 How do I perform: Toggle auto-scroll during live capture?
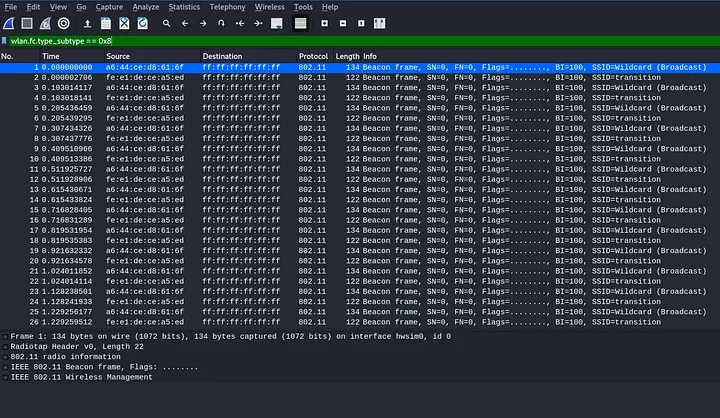click(277, 22)
